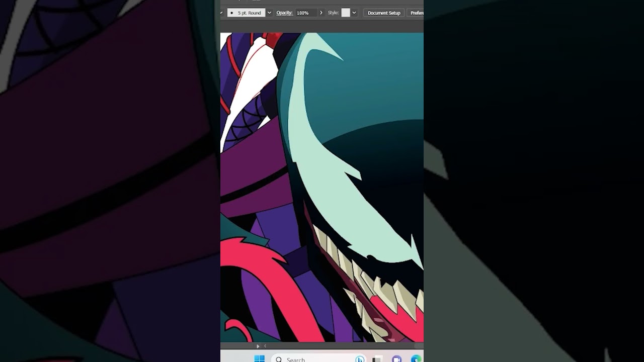Open Bing Chat icon in search box
This screenshot has height=362, width=644.
coord(360,359)
